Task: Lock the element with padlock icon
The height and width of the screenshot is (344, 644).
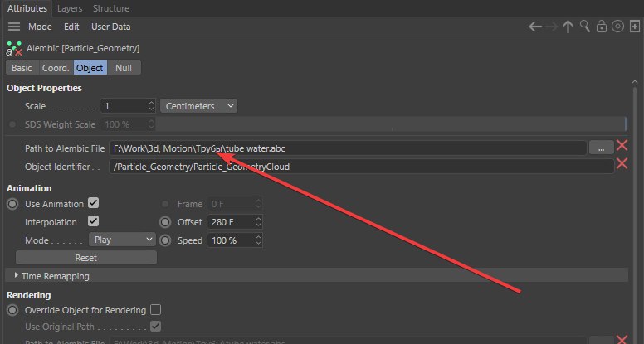Action: [602, 27]
